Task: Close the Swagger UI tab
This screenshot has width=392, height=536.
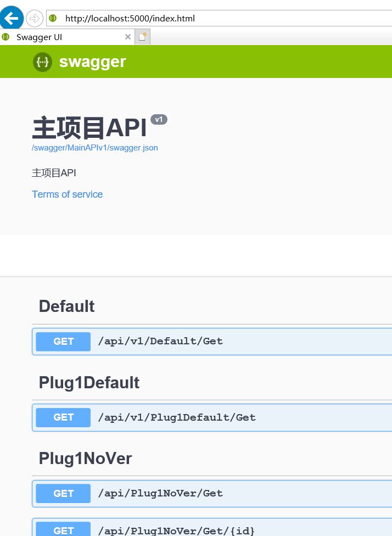Action: 128,37
